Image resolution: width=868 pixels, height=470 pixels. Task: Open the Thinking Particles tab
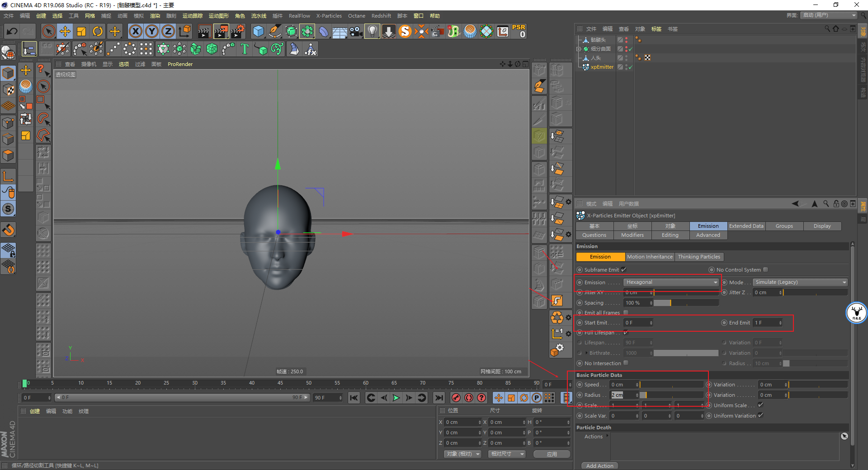point(699,257)
